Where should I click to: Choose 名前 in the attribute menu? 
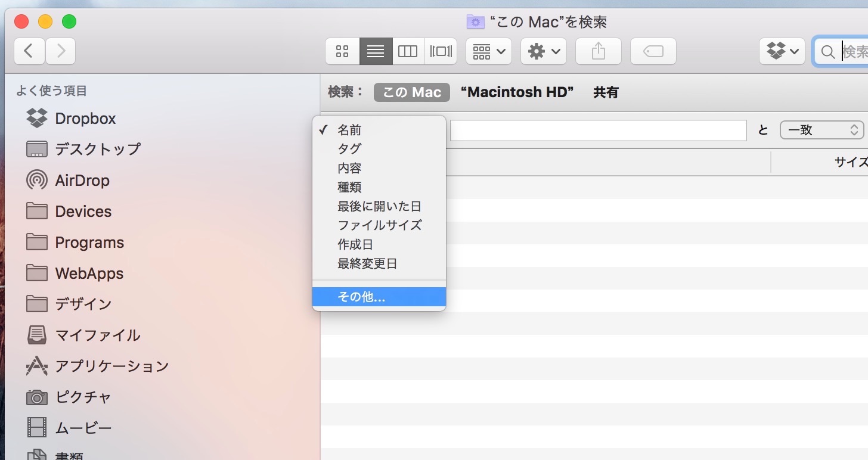pyautogui.click(x=379, y=130)
